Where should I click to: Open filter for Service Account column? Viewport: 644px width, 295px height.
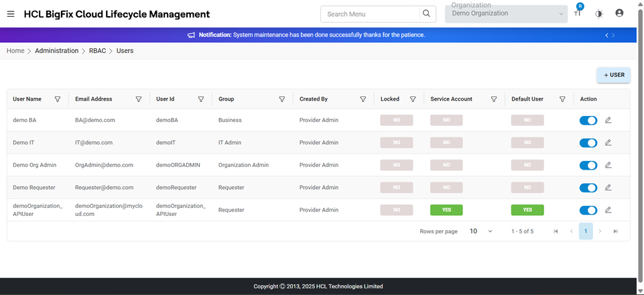tap(494, 99)
